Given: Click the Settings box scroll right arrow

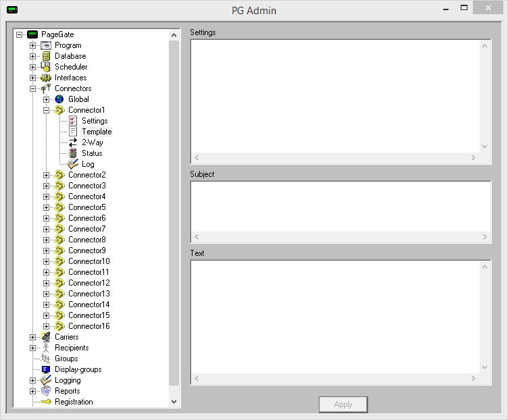Looking at the screenshot, I should pos(474,158).
